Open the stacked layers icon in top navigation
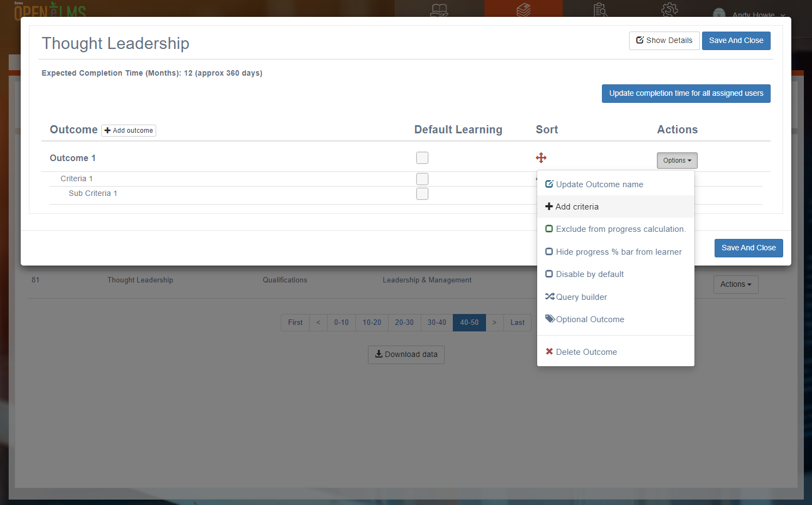Viewport: 812px width, 505px height. tap(524, 10)
